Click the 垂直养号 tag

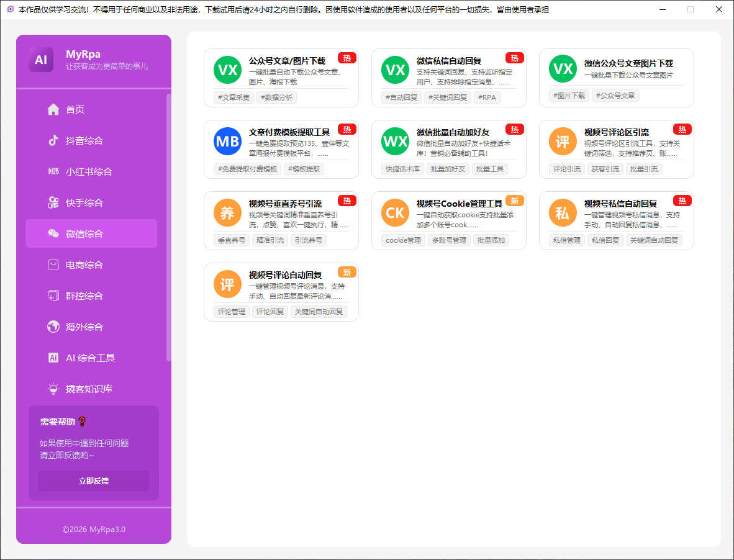pos(232,240)
